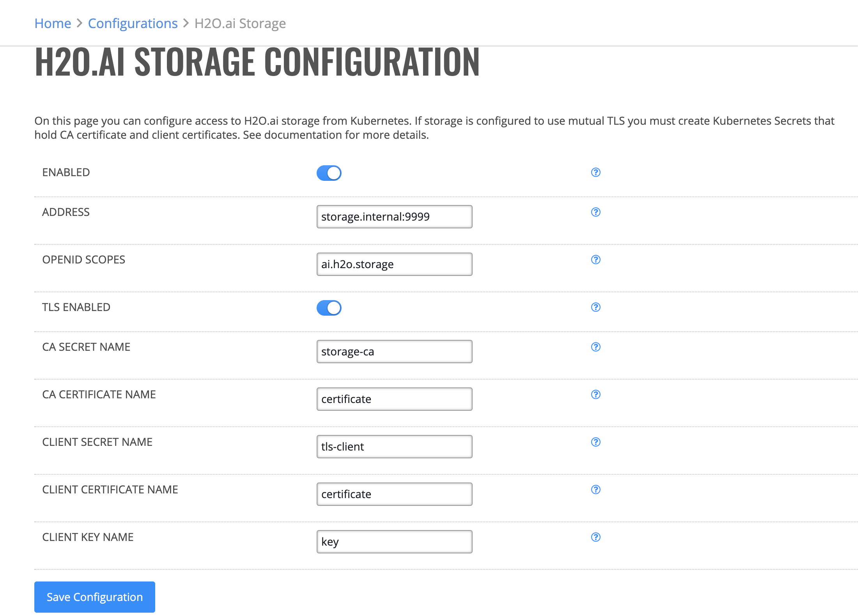Click the CLIENT KEY NAME label

pos(88,537)
